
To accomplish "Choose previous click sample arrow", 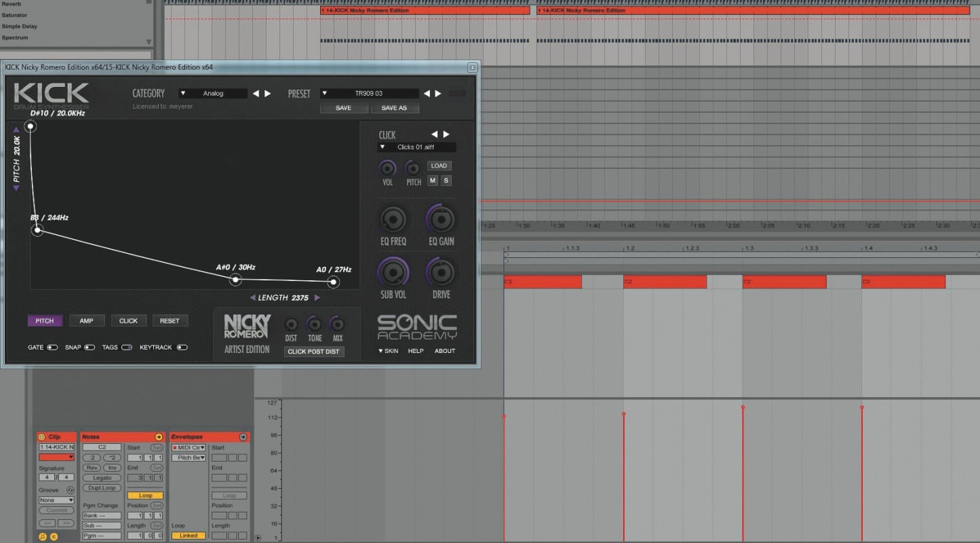I will pyautogui.click(x=435, y=134).
